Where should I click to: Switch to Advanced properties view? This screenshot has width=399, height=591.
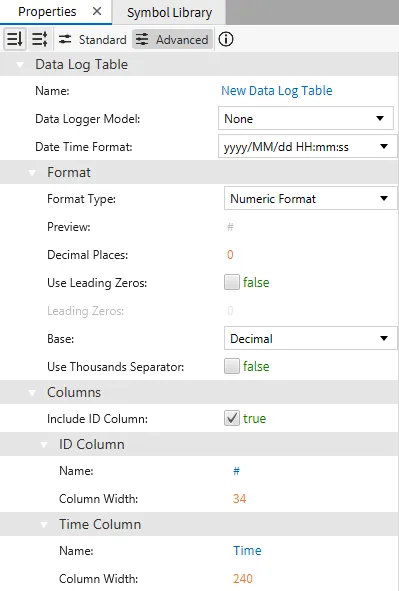(x=172, y=40)
